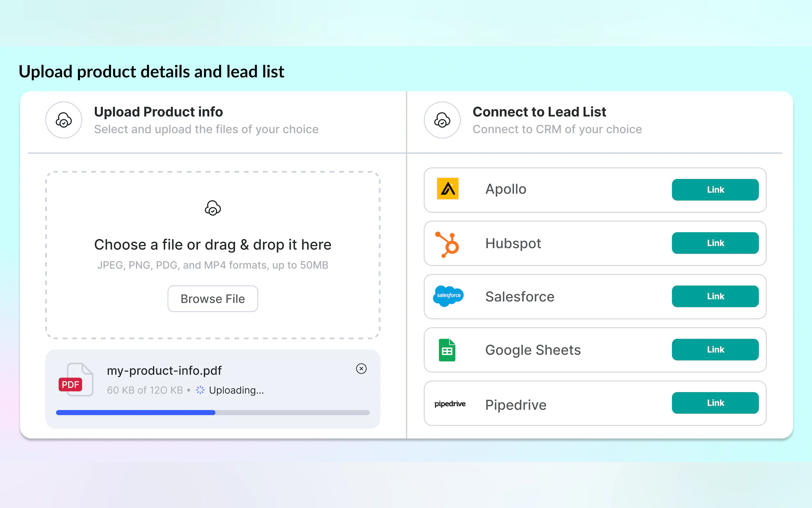The height and width of the screenshot is (508, 812).
Task: Select the my-product-info.pdf file name
Action: point(164,370)
